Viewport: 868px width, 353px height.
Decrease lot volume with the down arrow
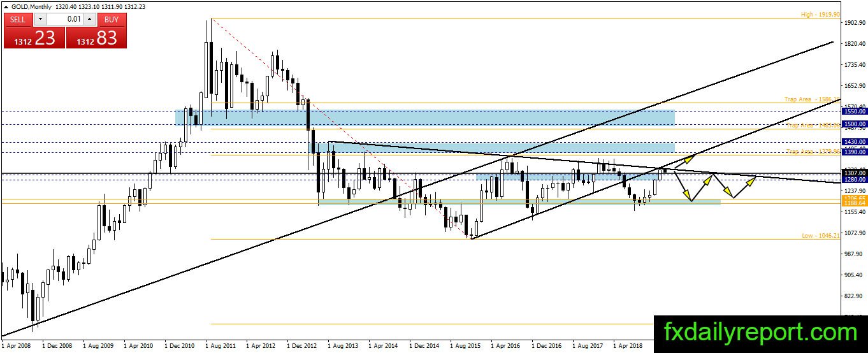tap(39, 19)
